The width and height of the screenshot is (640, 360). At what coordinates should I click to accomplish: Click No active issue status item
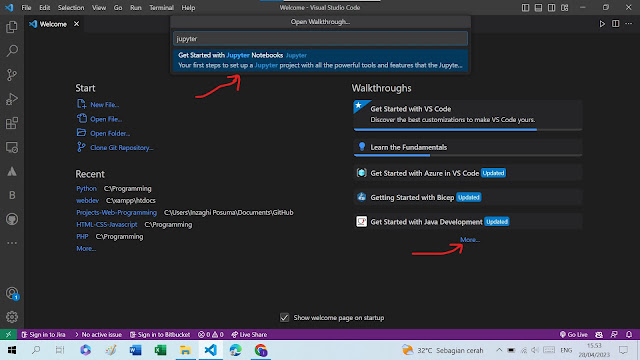pos(98,334)
